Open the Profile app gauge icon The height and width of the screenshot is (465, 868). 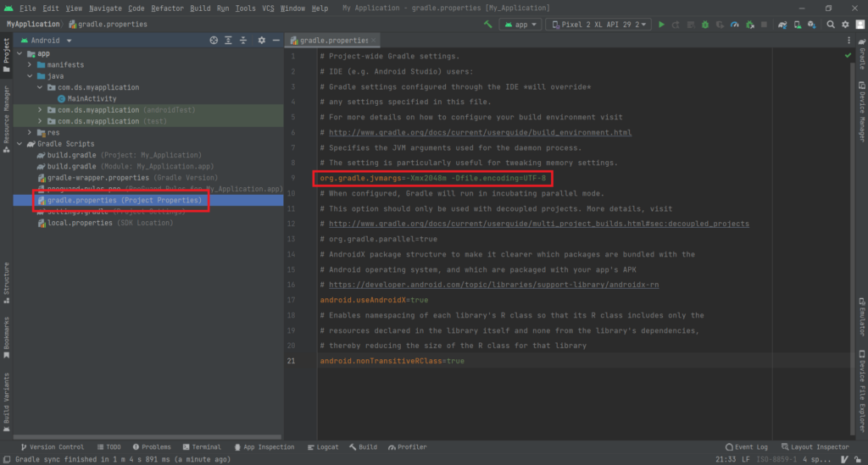[735, 25]
